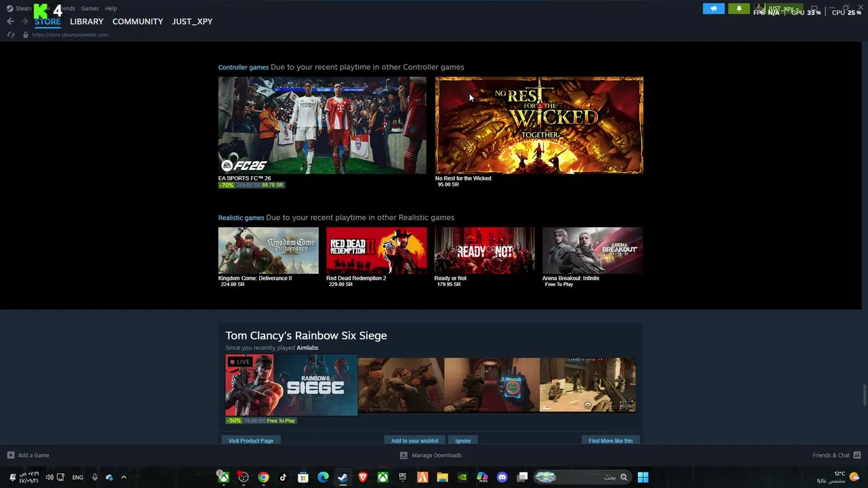868x488 pixels.
Task: Open the Red Dead Redemption 2 thumbnail
Action: coord(376,251)
